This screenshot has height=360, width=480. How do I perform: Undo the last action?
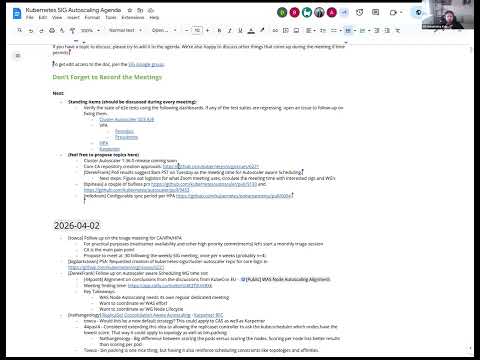point(31,30)
